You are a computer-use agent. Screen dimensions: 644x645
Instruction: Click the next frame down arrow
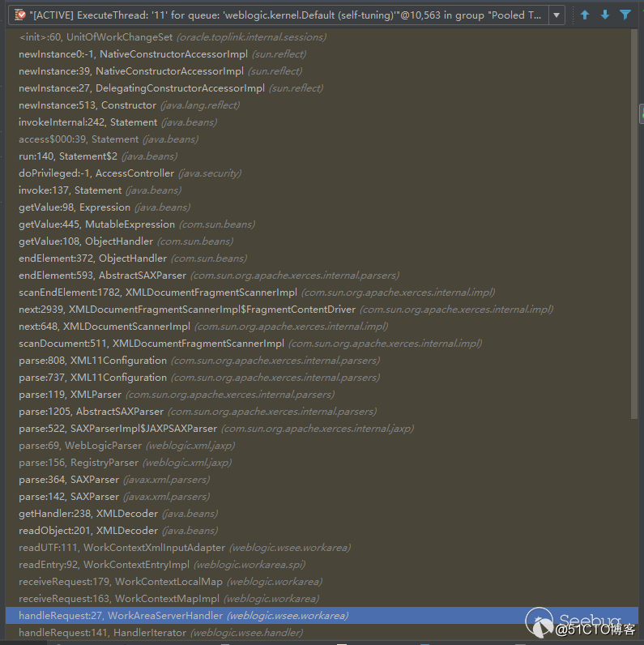click(605, 15)
